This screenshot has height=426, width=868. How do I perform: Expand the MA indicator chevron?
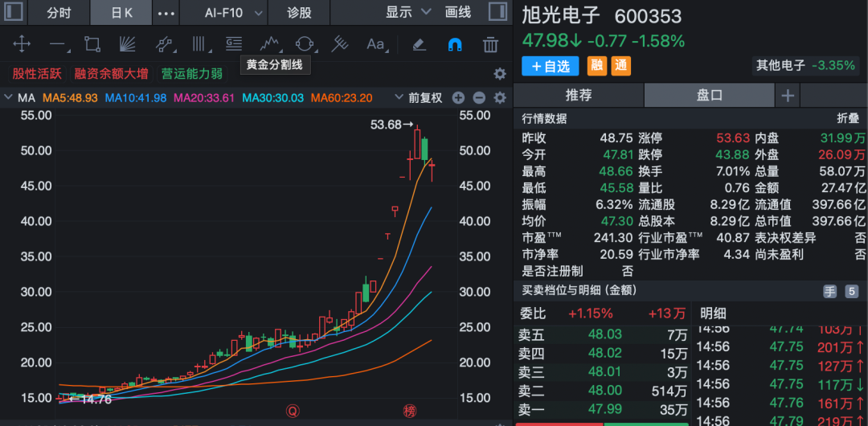coord(8,98)
